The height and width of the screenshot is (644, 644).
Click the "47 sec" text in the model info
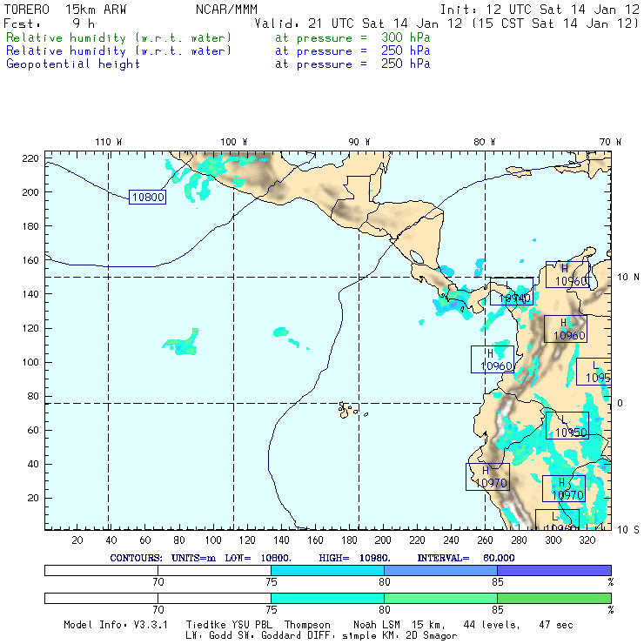pyautogui.click(x=556, y=625)
